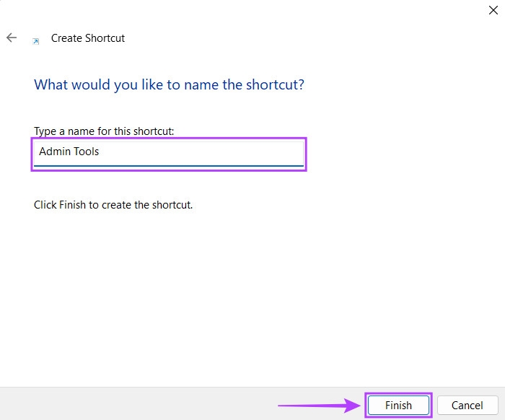
Task: Click the text 'Click Finish to create the shortcut.'
Action: click(x=113, y=205)
